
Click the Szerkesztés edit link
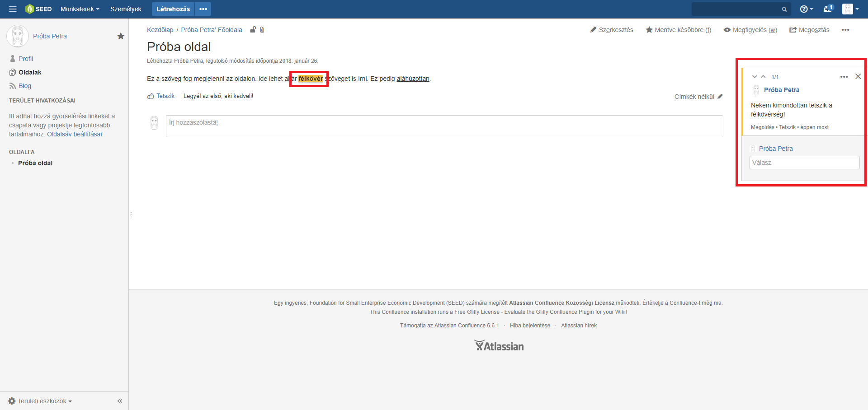[612, 30]
